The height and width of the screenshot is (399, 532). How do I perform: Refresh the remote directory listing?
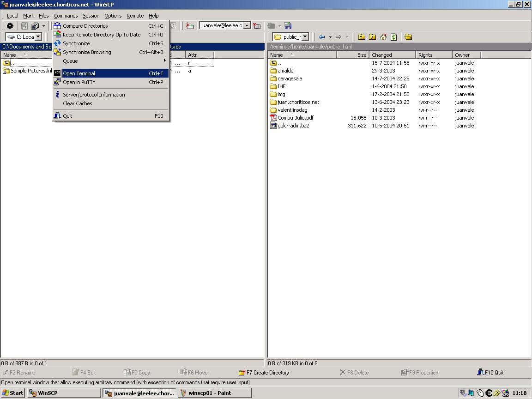click(x=393, y=37)
